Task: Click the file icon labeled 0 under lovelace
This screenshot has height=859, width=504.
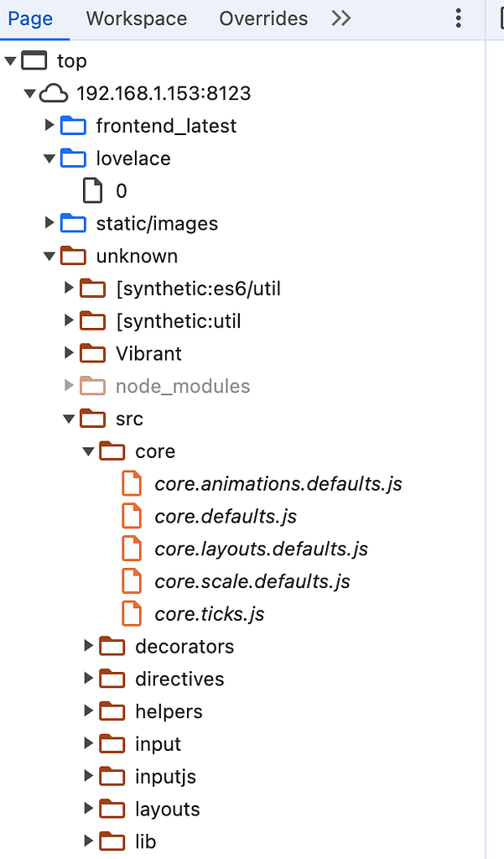Action: pos(93,190)
